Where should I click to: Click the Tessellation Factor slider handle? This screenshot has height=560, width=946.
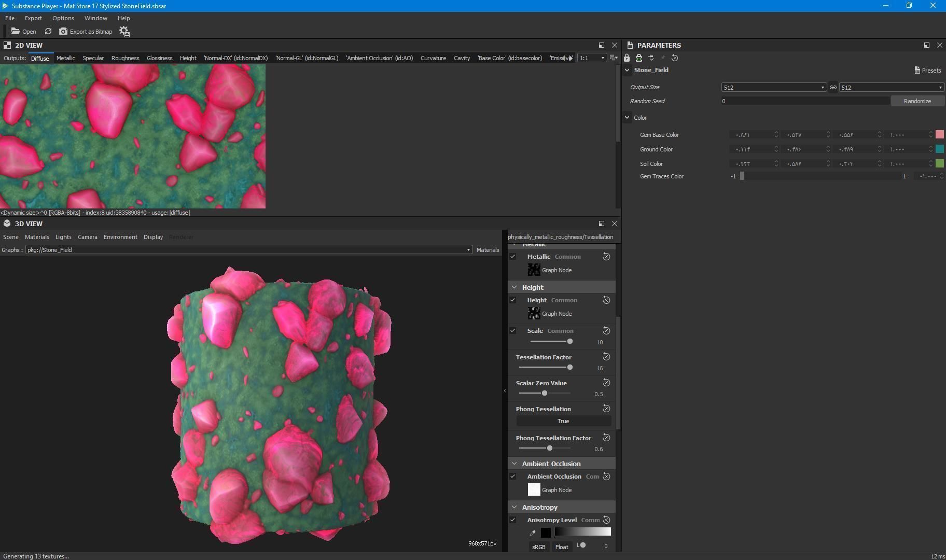coord(570,368)
